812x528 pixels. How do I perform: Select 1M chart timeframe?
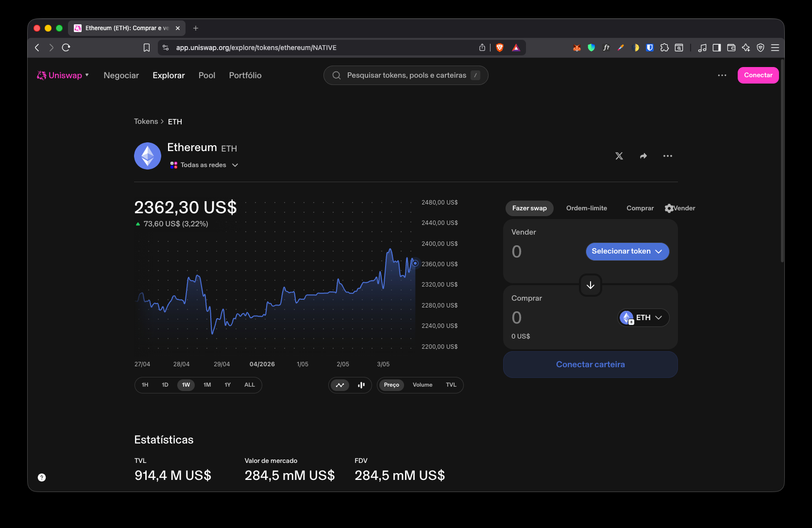point(207,385)
